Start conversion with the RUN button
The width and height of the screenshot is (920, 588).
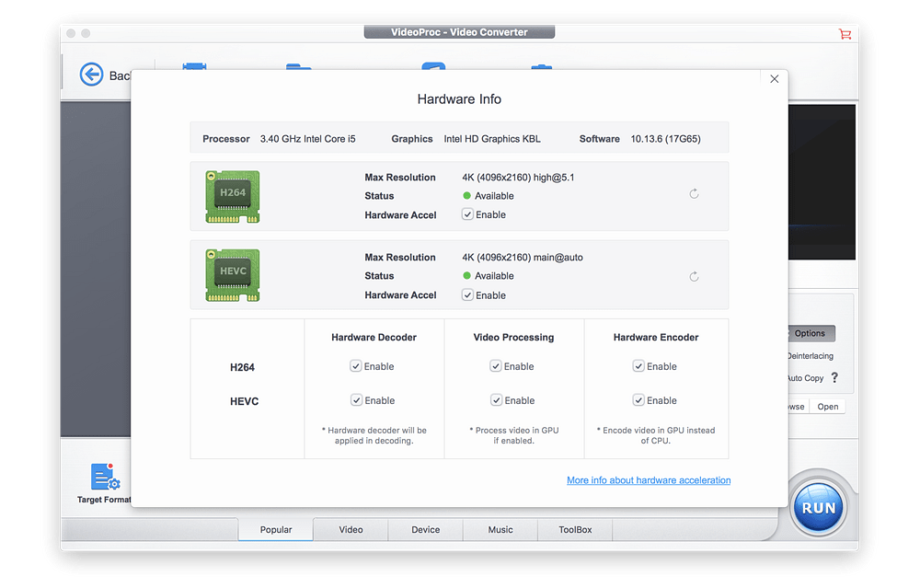tap(819, 508)
